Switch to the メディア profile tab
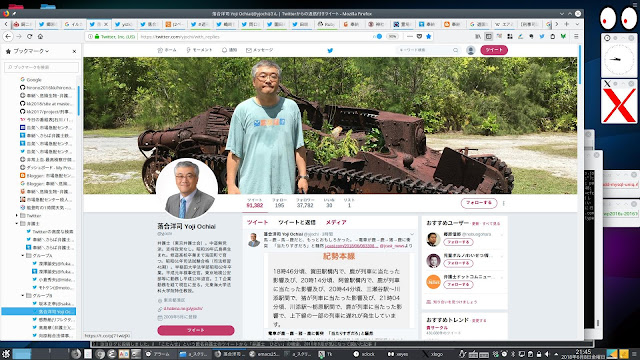Image resolution: width=640 pixels, height=360 pixels. pos(336,222)
